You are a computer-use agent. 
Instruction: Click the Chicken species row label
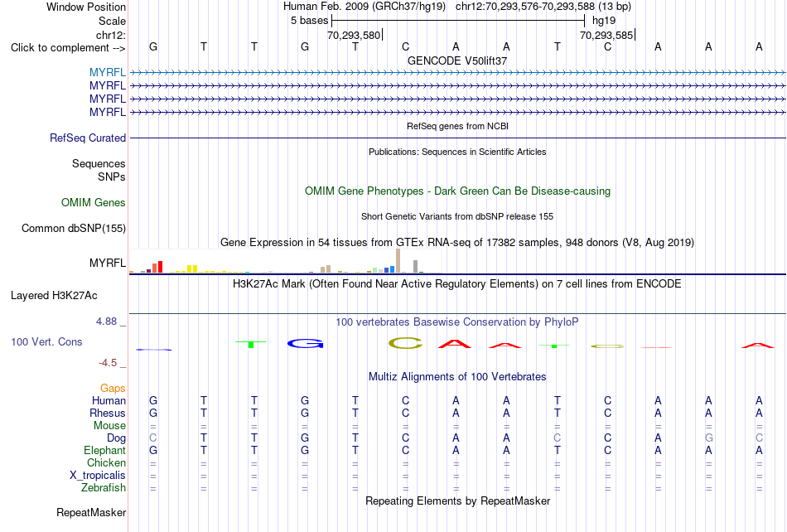tap(106, 462)
